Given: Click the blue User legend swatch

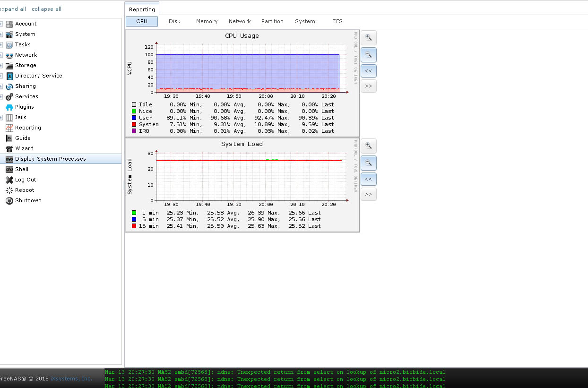Looking at the screenshot, I should point(134,118).
